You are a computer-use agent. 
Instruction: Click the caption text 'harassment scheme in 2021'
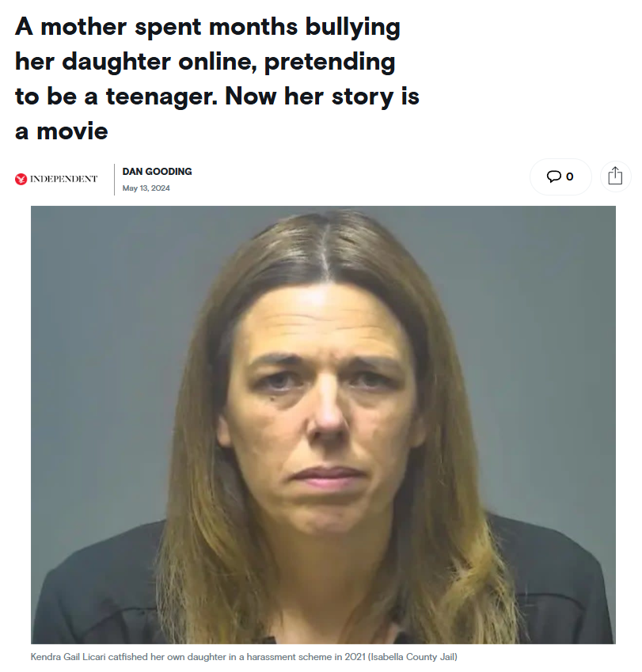pos(306,657)
